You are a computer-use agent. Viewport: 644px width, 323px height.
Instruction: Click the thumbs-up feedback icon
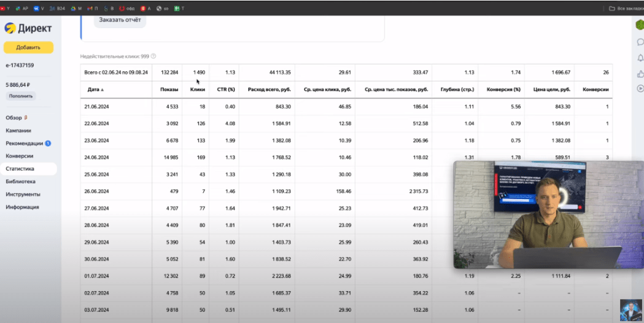tap(640, 74)
